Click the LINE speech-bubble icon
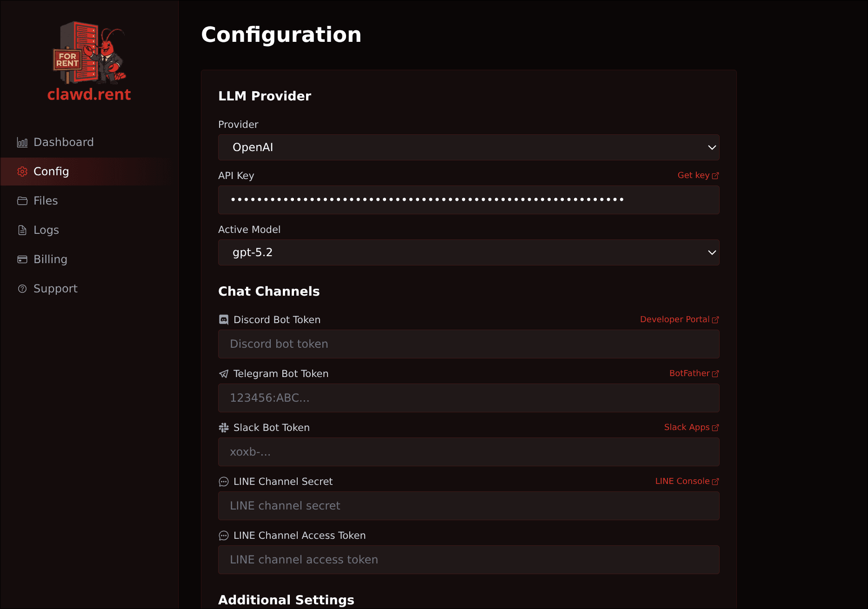Viewport: 868px width, 609px height. 224,482
